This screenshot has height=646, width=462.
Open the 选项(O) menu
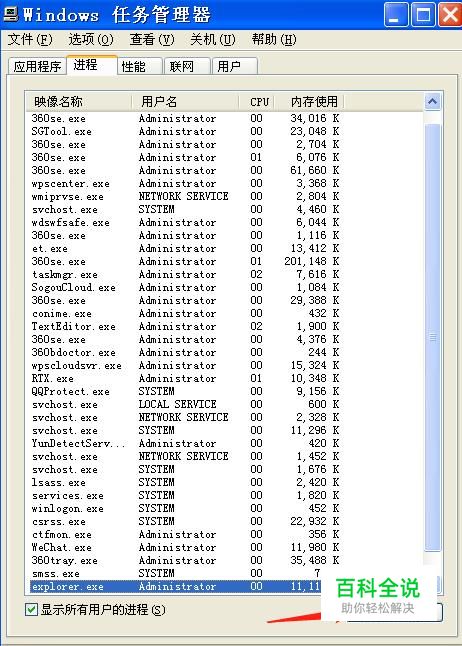[91, 40]
